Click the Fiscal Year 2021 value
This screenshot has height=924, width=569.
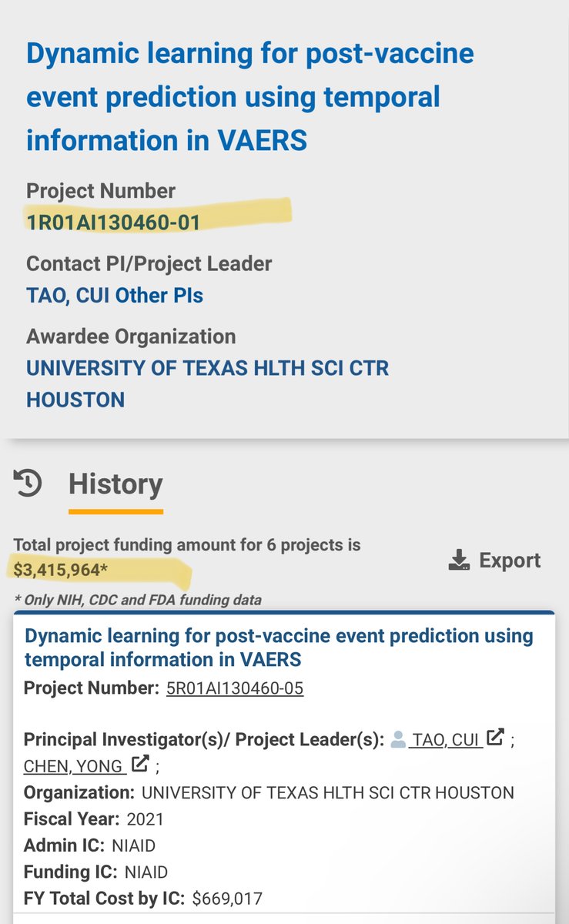(145, 819)
